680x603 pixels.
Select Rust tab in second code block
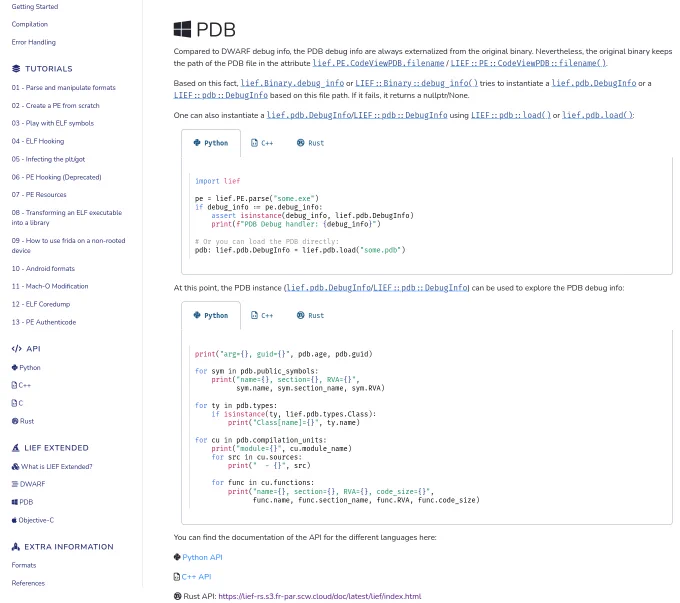tap(311, 315)
